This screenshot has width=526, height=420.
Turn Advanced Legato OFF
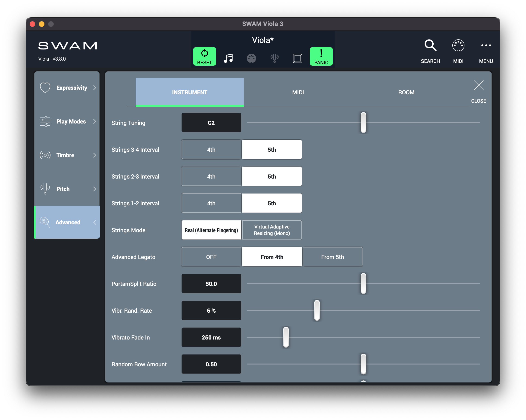(211, 257)
